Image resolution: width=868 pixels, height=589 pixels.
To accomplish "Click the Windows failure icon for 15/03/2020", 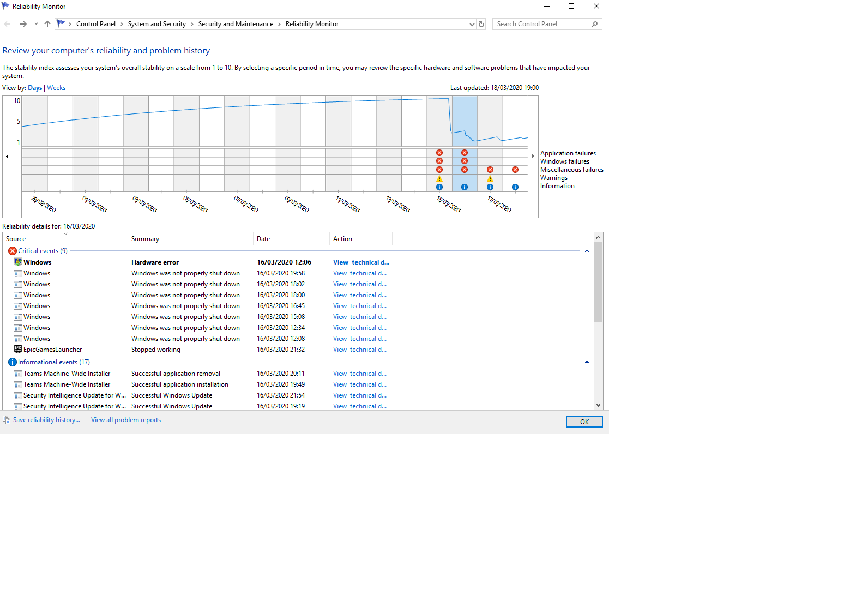I will pyautogui.click(x=439, y=161).
